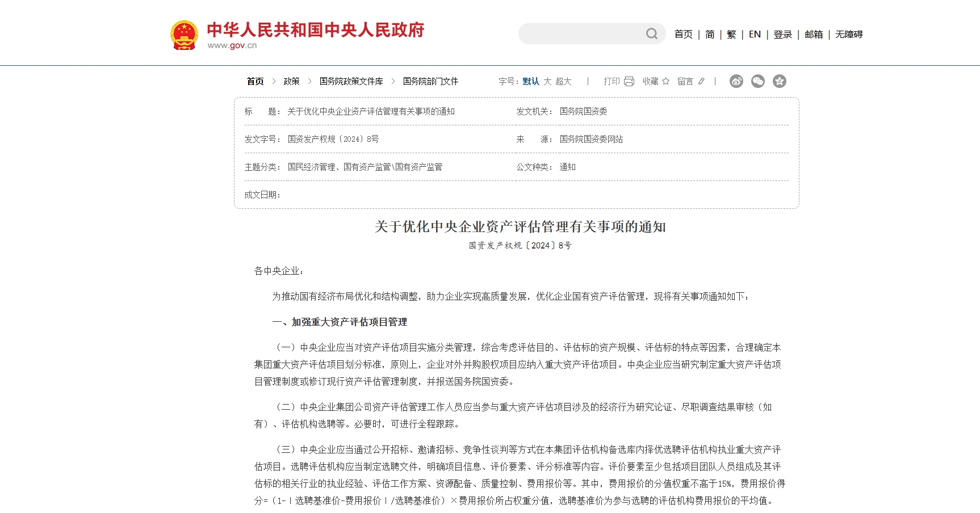980x513 pixels.
Task: Open the 登录 login link
Action: click(782, 35)
